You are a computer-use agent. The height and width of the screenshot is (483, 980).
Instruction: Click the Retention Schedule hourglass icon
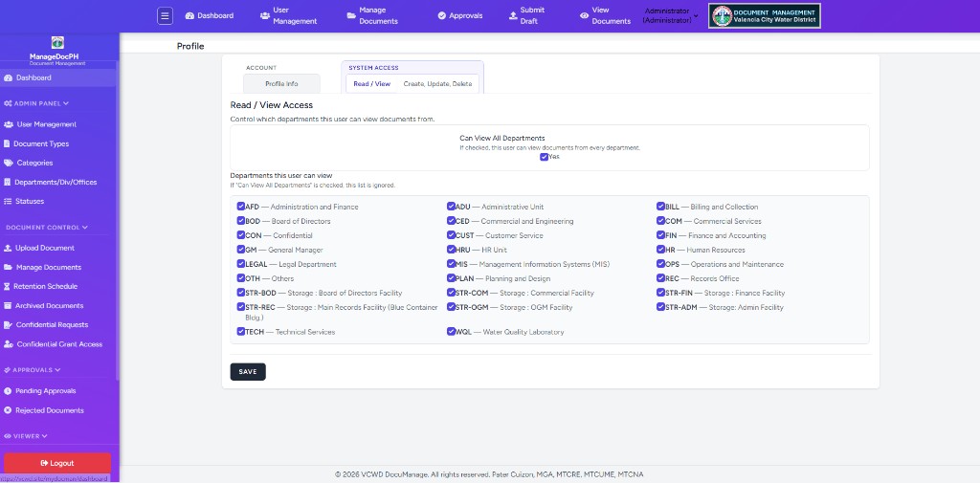pos(7,286)
